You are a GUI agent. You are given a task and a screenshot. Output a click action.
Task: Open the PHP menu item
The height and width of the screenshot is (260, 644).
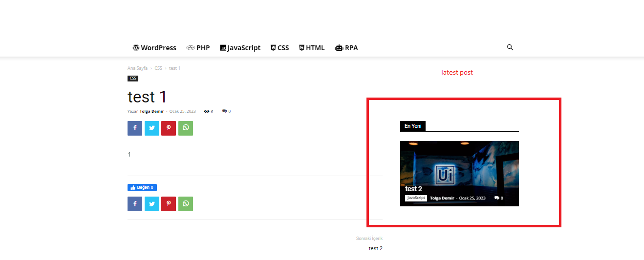point(198,48)
